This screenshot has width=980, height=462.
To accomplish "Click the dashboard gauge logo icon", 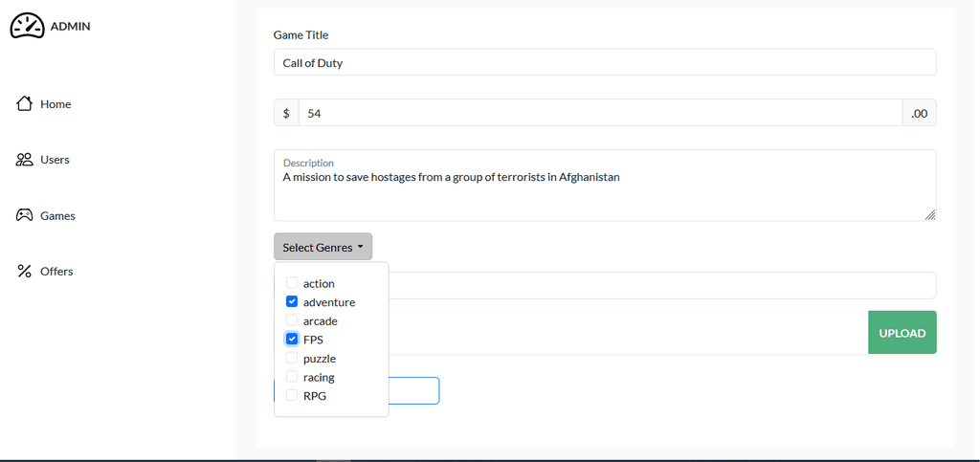I will (28, 26).
